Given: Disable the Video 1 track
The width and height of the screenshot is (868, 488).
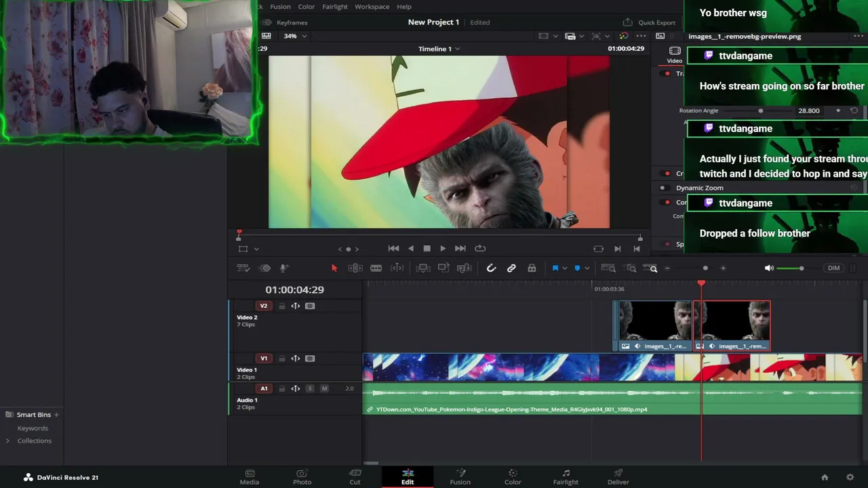Looking at the screenshot, I should pos(310,359).
